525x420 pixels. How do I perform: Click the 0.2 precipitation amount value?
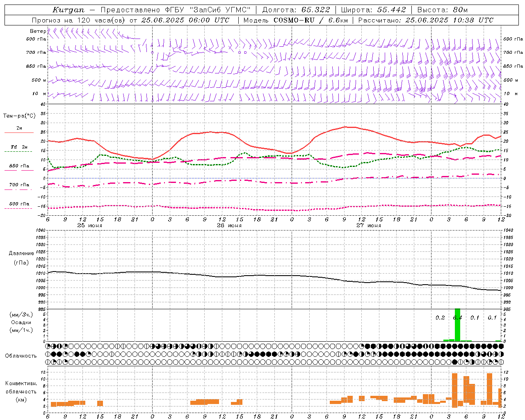pos(440,318)
